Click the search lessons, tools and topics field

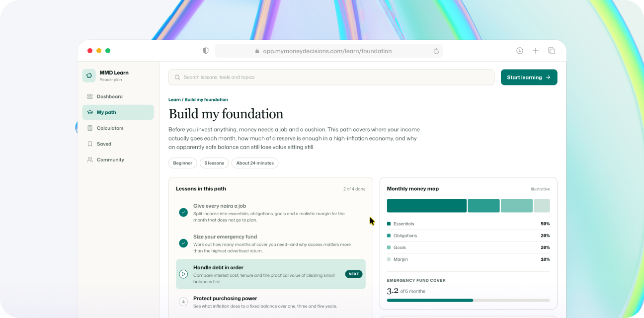331,78
